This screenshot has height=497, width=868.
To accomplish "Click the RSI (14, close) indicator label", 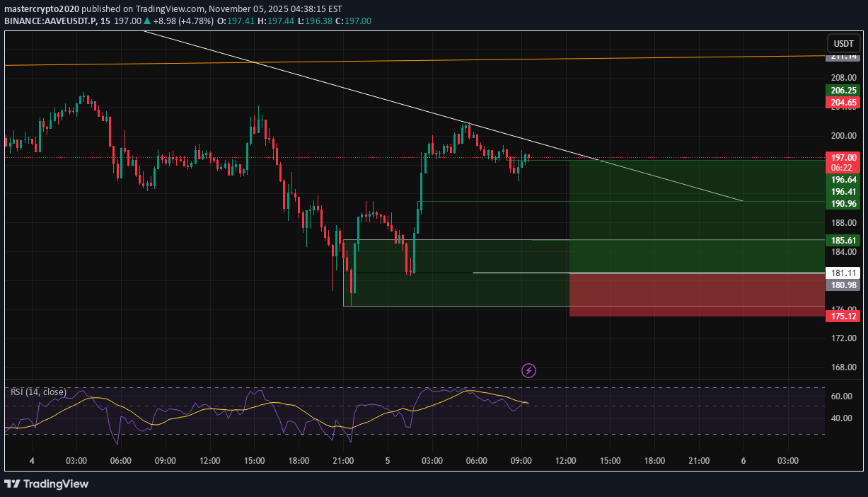I will (38, 392).
